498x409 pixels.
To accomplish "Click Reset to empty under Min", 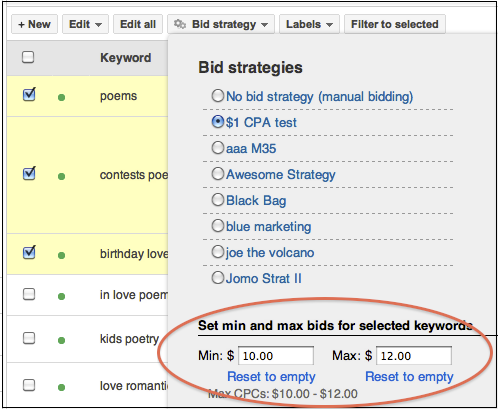I will (x=271, y=377).
